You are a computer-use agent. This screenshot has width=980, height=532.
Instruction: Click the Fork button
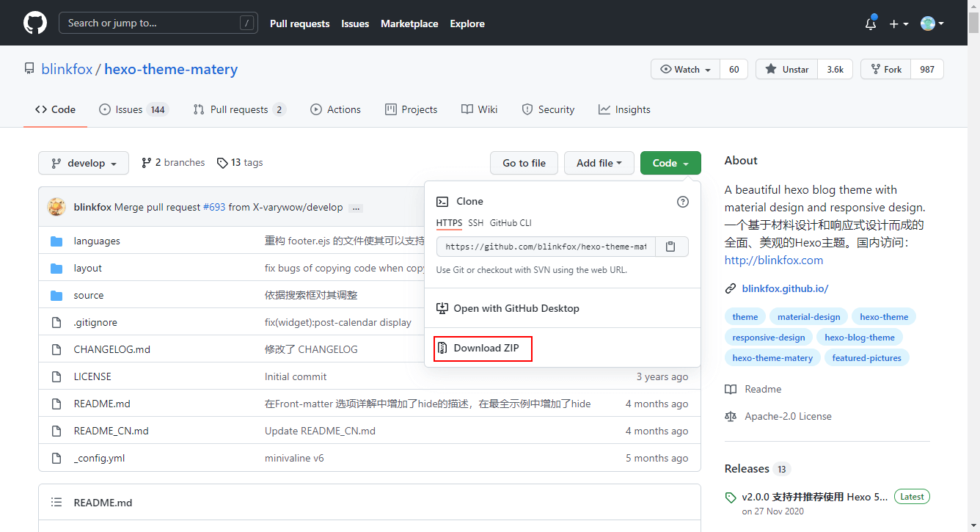click(x=886, y=69)
